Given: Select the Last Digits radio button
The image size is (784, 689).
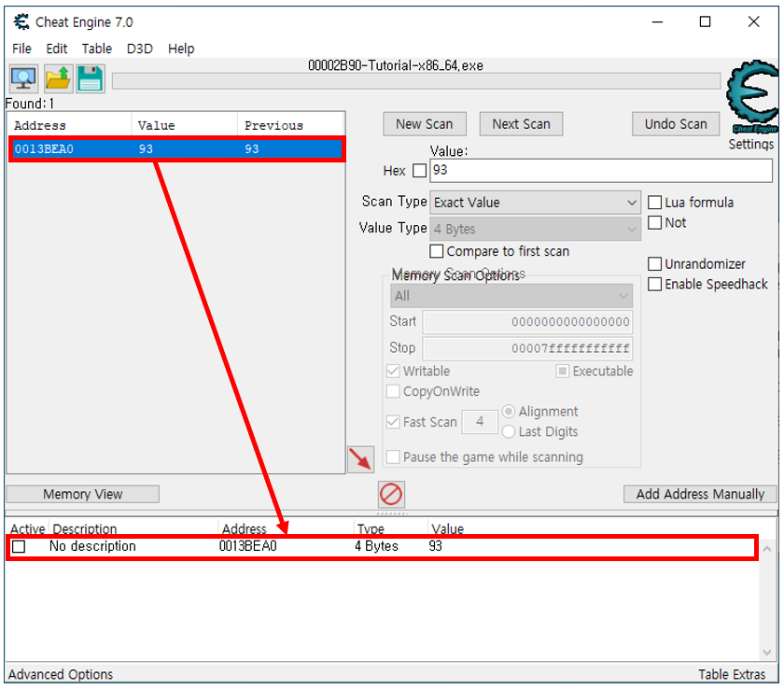Looking at the screenshot, I should click(x=509, y=431).
